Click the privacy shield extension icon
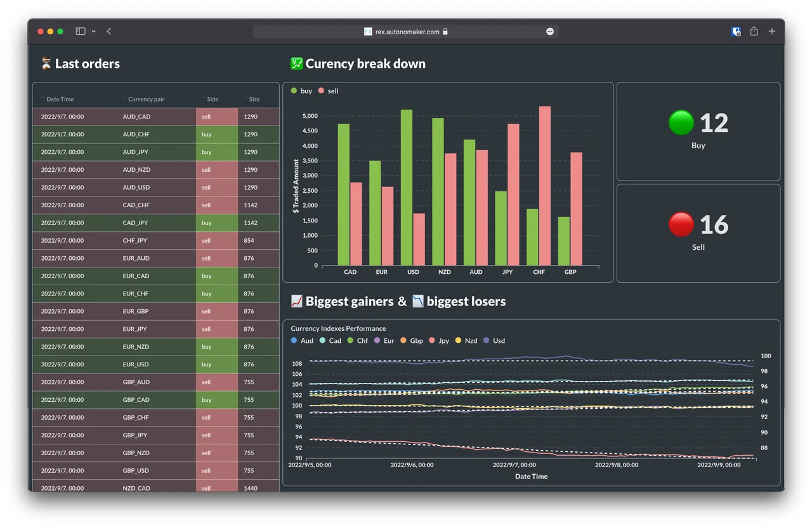Viewport: 812px width, 528px height. tap(736, 31)
